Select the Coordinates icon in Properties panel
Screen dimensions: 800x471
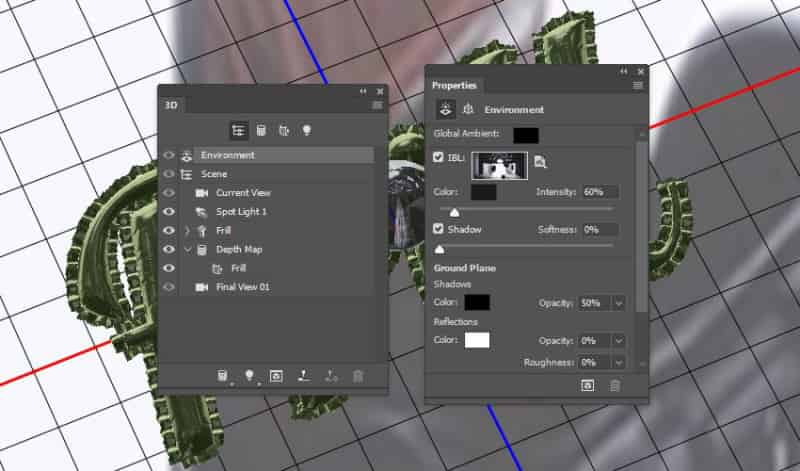click(x=468, y=109)
